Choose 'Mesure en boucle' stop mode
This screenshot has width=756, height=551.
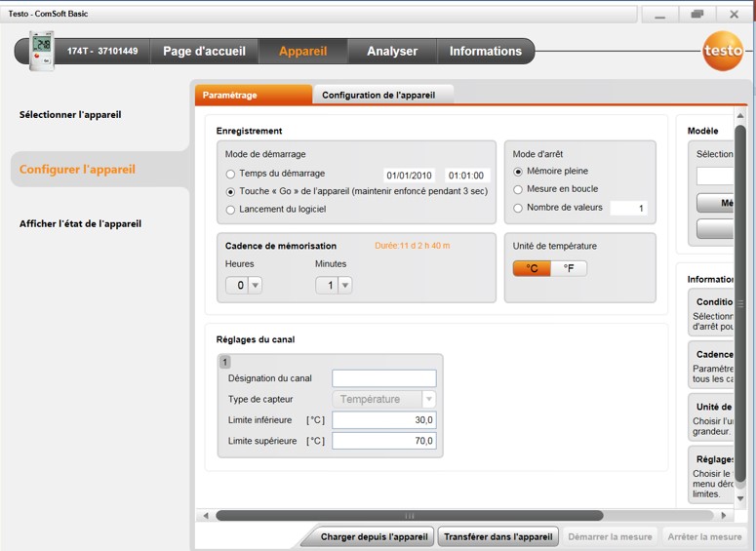(x=518, y=189)
